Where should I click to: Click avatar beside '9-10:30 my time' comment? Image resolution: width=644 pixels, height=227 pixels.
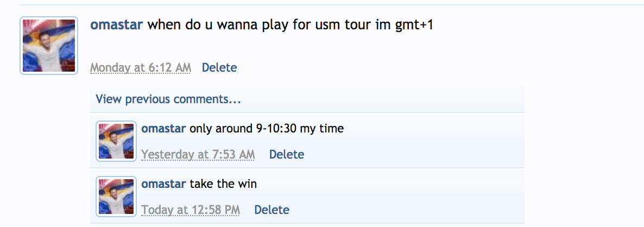[x=116, y=141]
